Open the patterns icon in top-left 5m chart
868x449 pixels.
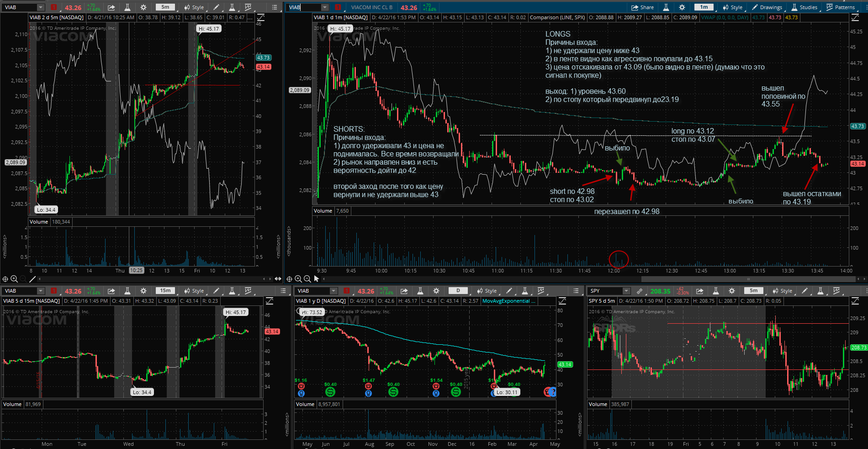click(248, 7)
